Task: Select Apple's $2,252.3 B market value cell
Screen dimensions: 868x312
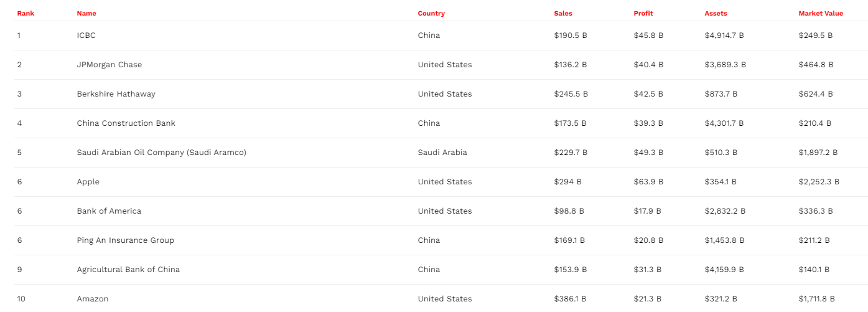Action: [x=819, y=182]
